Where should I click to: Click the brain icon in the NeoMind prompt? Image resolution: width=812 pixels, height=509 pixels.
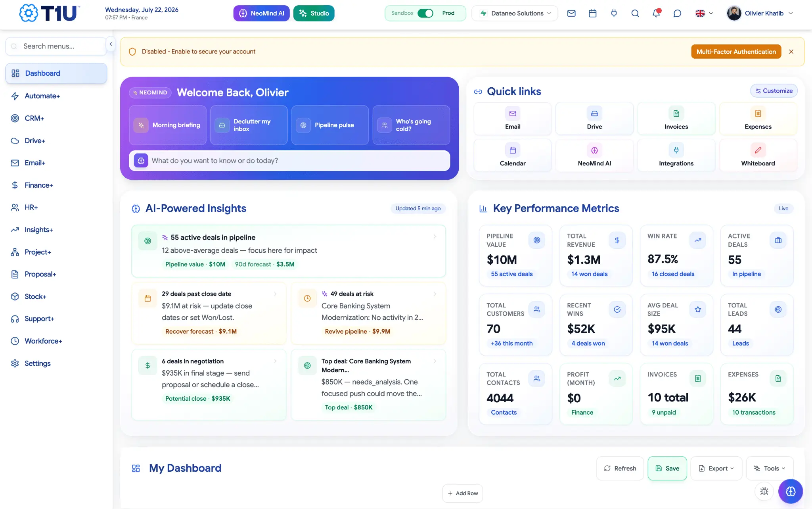(141, 161)
